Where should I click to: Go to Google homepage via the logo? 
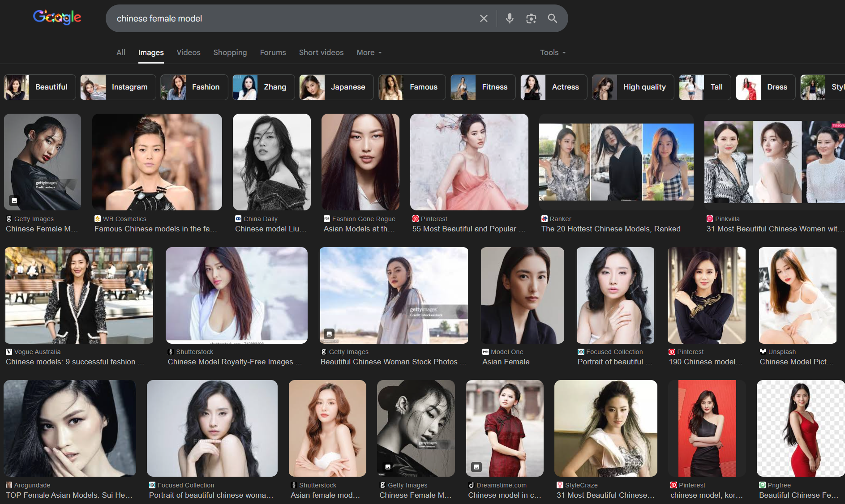pyautogui.click(x=57, y=17)
